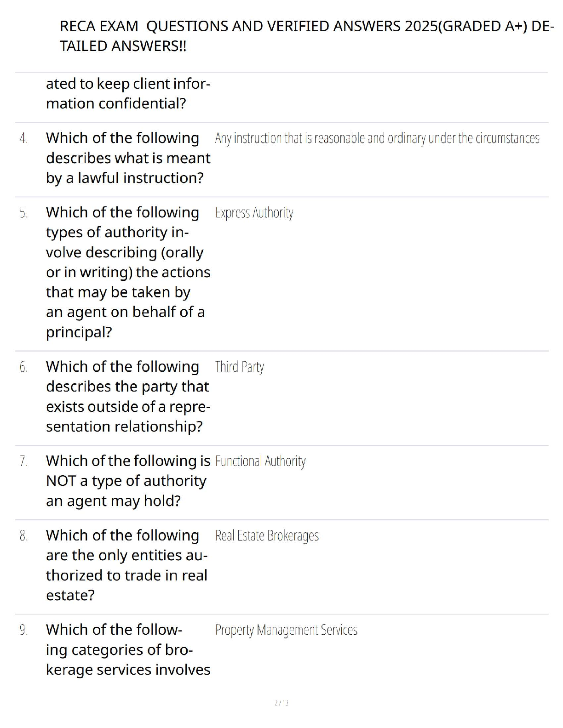Click the 'Third Party' answer

coord(239,367)
